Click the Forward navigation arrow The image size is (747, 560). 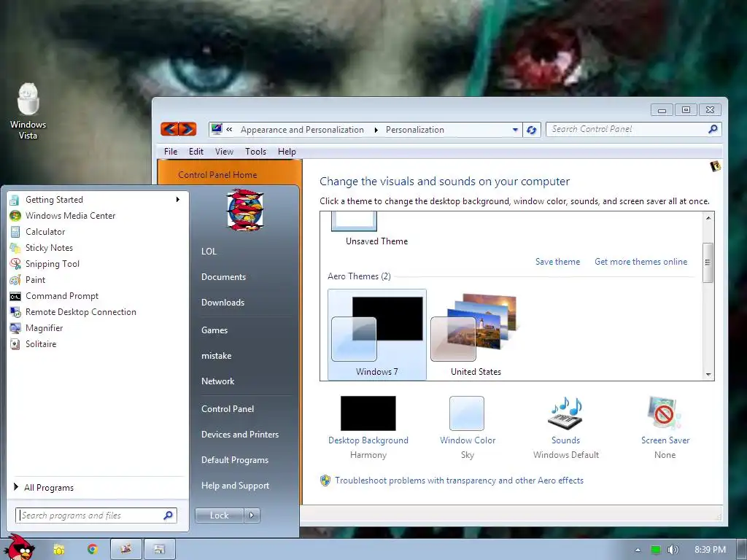coord(187,128)
